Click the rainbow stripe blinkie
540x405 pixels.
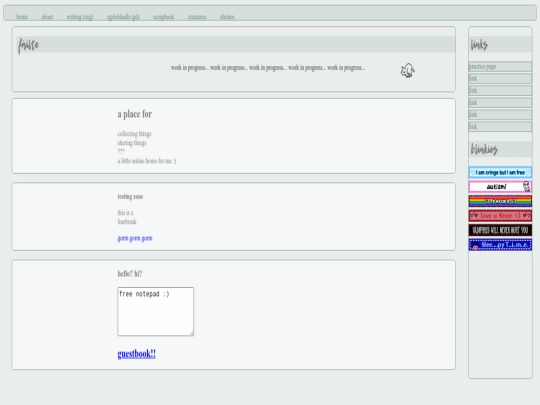pos(500,201)
